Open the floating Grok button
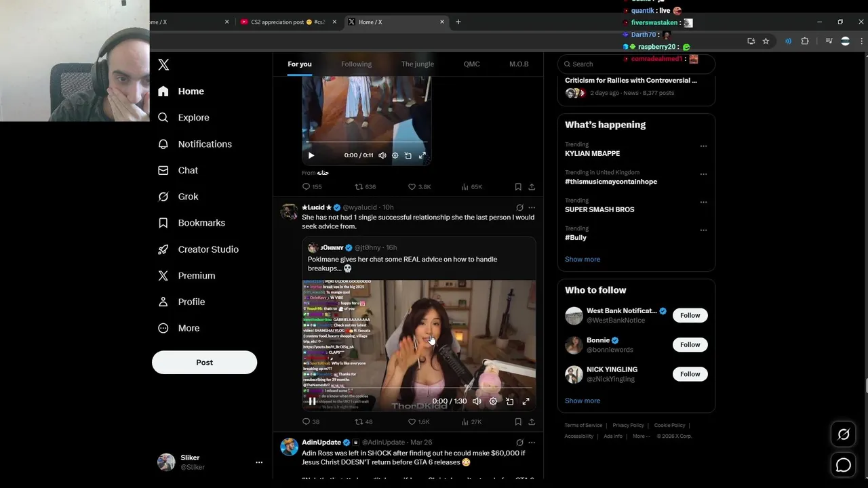 coord(844,434)
